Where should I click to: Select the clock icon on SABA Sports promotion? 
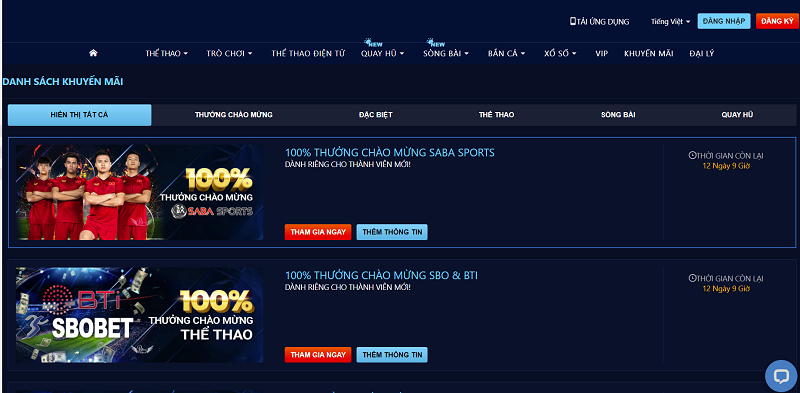click(692, 156)
